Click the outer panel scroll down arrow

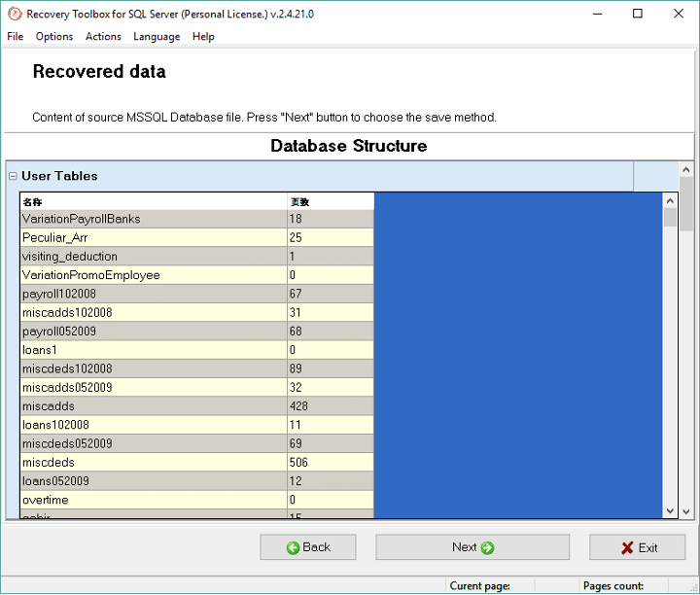(x=686, y=511)
